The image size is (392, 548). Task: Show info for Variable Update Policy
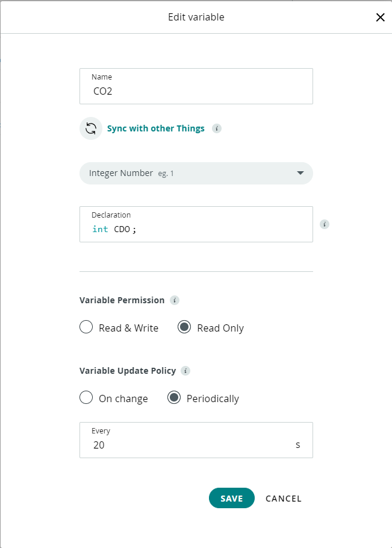click(185, 371)
